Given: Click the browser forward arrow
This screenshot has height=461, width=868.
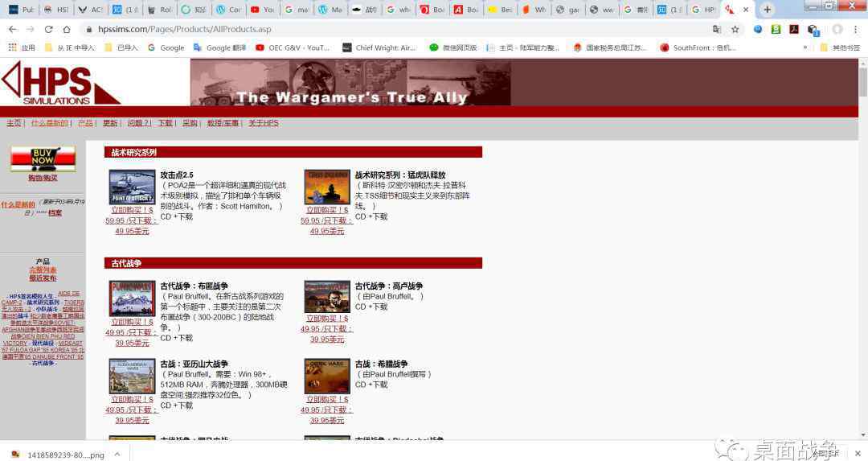Looking at the screenshot, I should point(31,30).
